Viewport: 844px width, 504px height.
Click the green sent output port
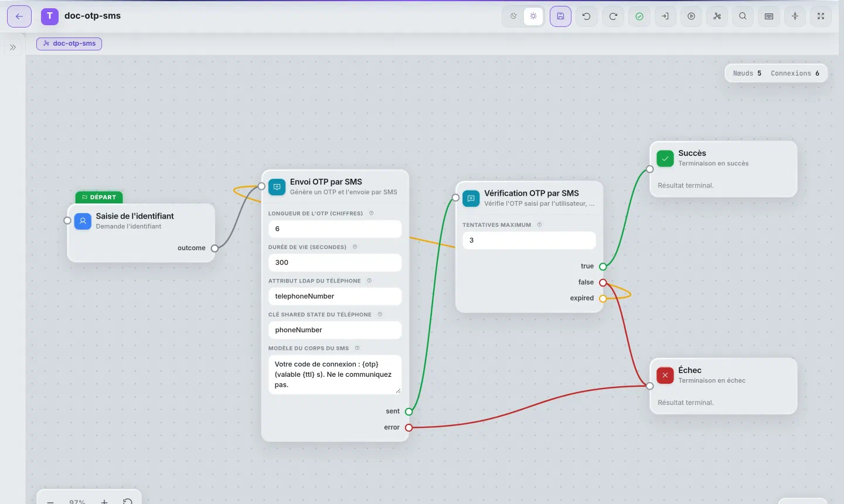point(409,411)
